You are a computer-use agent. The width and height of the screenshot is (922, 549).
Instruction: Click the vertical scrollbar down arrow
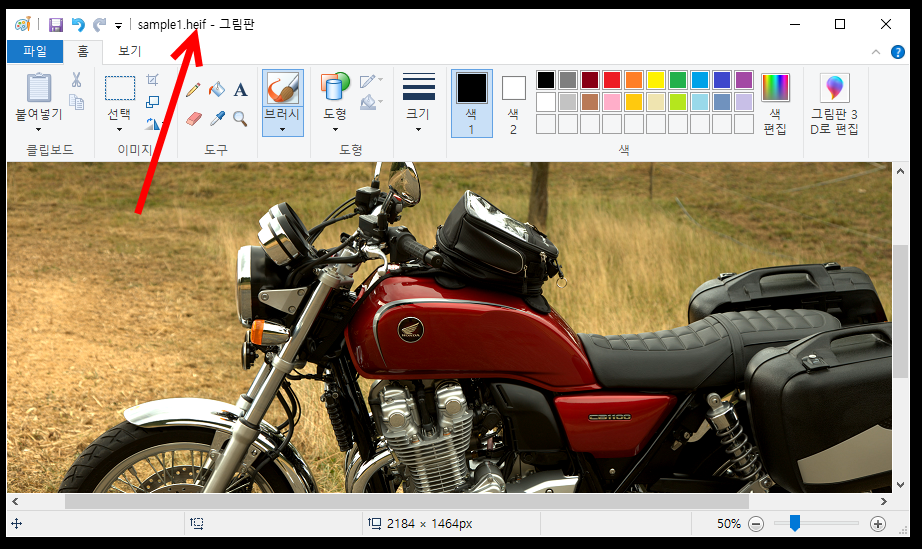(900, 485)
